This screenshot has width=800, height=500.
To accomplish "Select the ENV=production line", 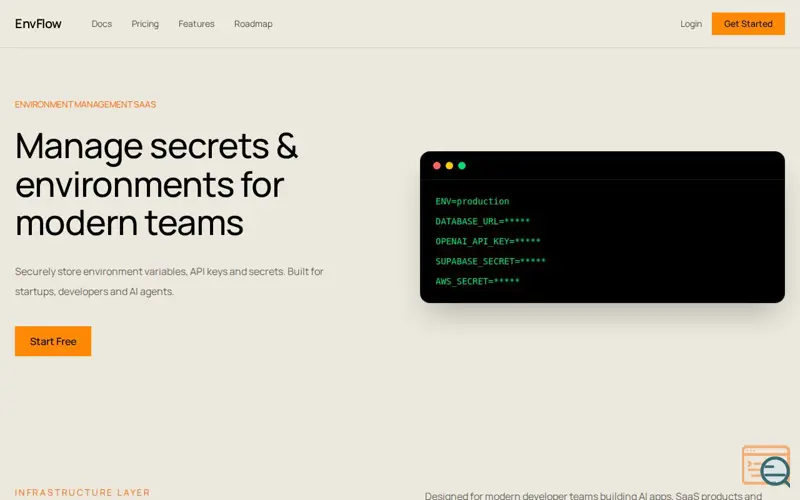I will coord(472,201).
